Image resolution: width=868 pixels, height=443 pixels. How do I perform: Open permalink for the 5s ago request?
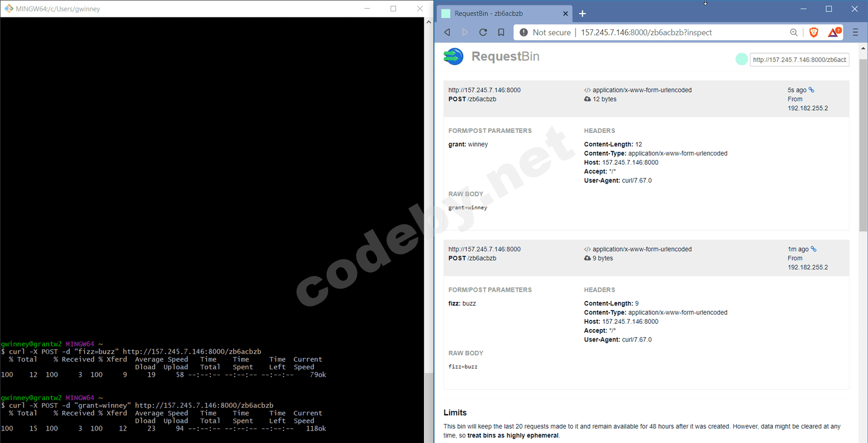812,90
